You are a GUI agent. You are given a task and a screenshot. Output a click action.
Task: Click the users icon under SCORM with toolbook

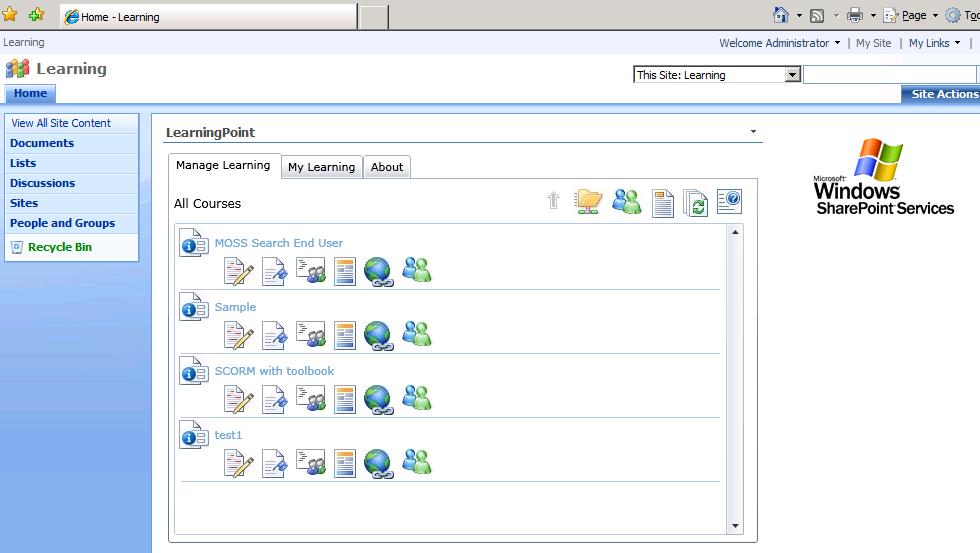tap(416, 398)
